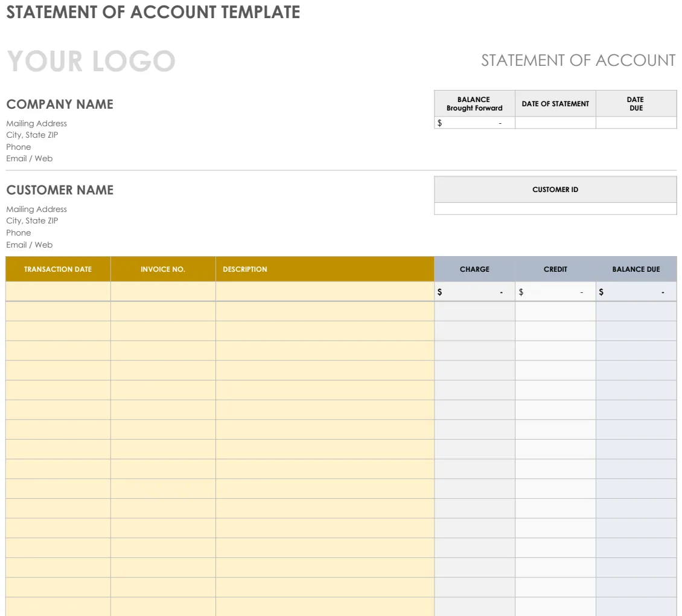Select the COMPANY NAME heading

(60, 104)
